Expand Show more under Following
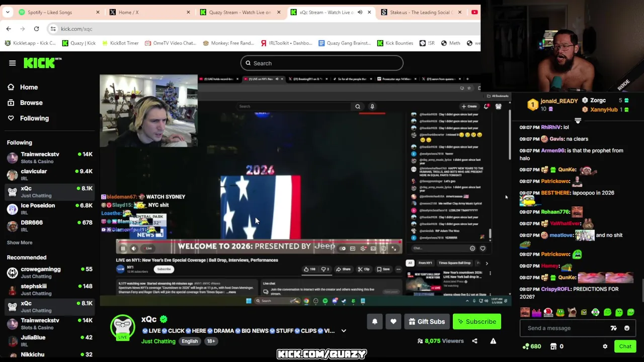Viewport: 644px width, 362px height. (20, 242)
